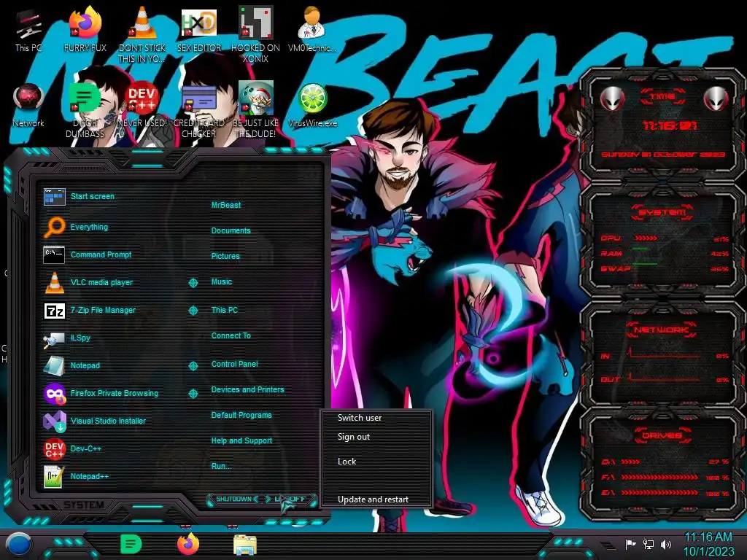Open Documents from start menu
Image resolution: width=747 pixels, height=560 pixels.
click(231, 230)
